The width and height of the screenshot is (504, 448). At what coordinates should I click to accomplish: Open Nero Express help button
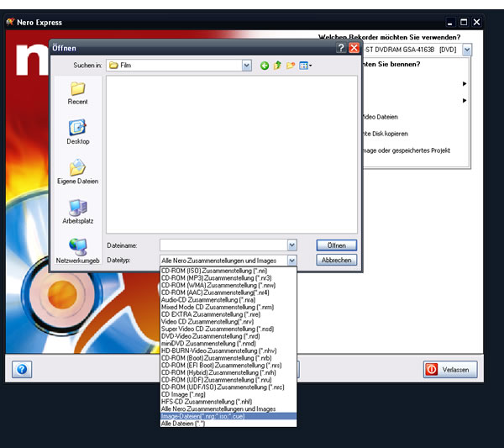(22, 369)
